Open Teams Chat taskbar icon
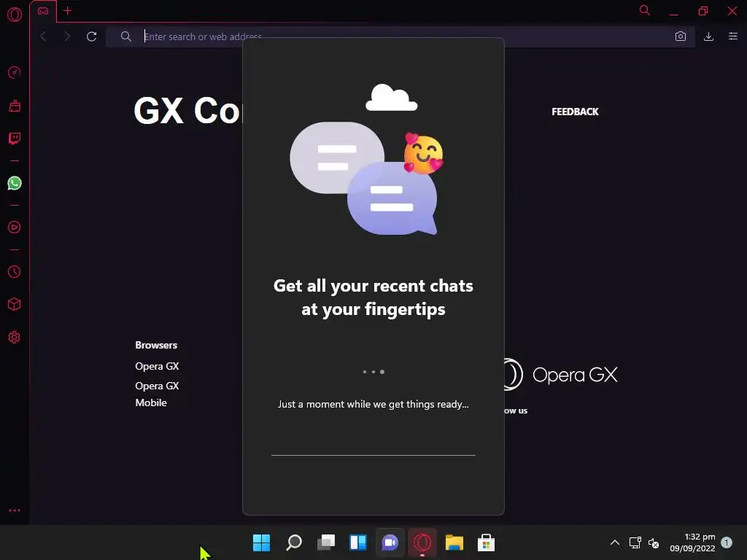The height and width of the screenshot is (560, 747). click(390, 542)
